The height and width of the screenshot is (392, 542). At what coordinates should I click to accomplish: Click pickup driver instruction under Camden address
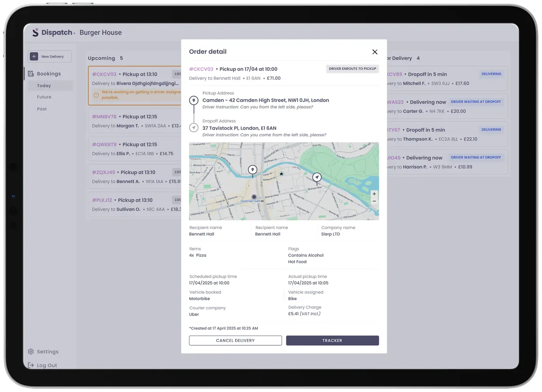click(x=257, y=107)
